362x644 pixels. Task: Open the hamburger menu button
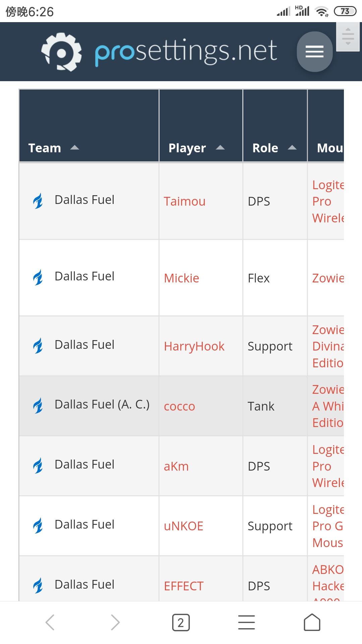tap(314, 52)
